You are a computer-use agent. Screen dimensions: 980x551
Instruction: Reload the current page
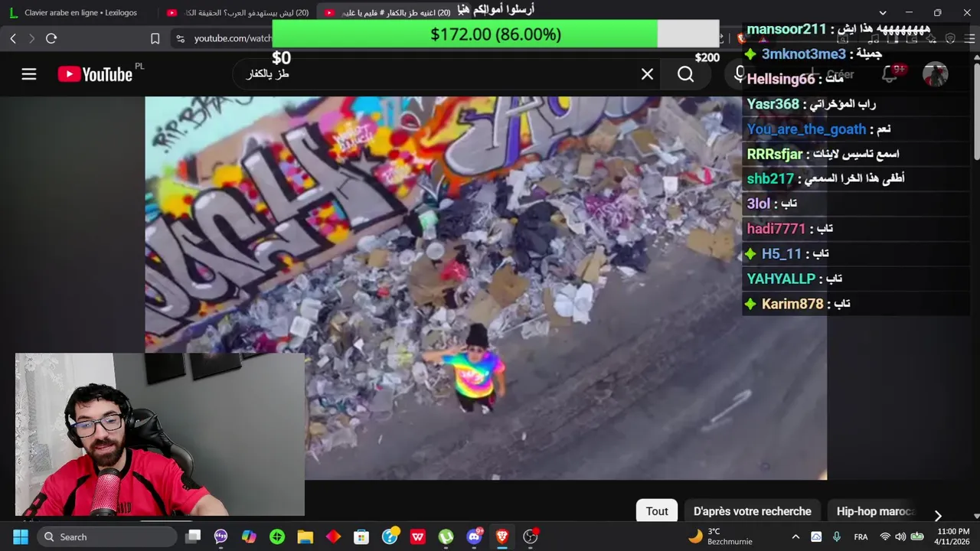51,38
